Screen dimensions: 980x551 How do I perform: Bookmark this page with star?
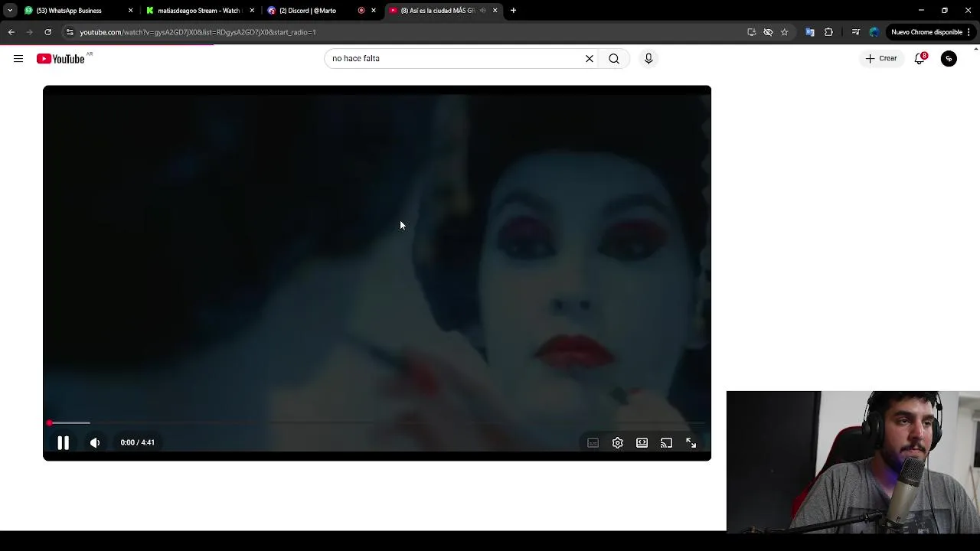click(784, 32)
